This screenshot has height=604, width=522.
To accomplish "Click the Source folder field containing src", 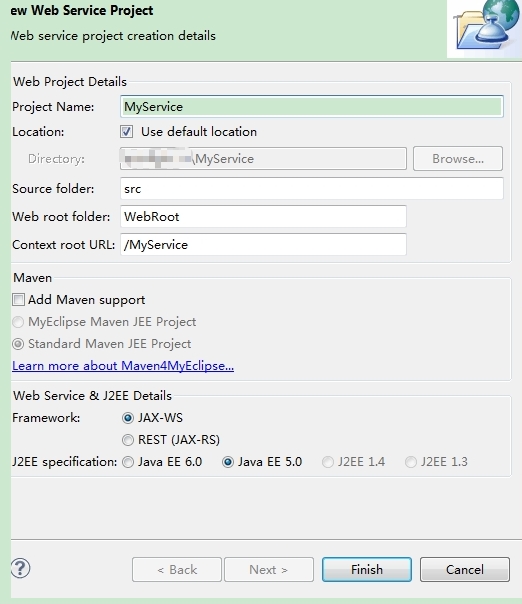I will [312, 188].
